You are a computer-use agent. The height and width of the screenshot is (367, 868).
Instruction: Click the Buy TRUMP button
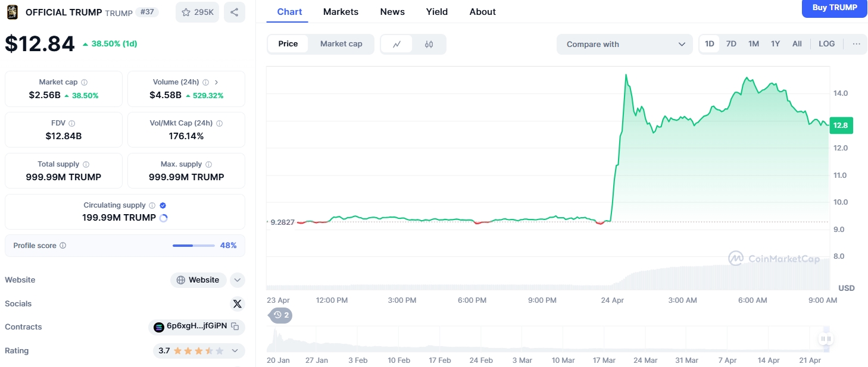835,8
